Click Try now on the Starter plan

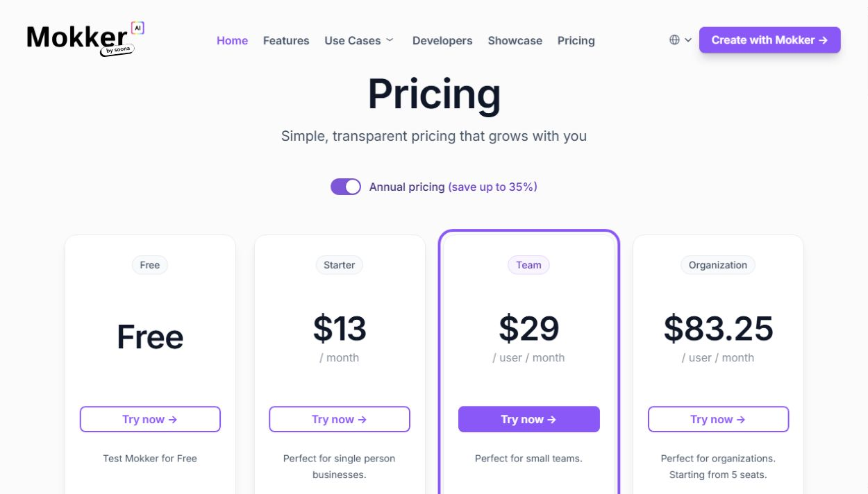click(x=340, y=419)
